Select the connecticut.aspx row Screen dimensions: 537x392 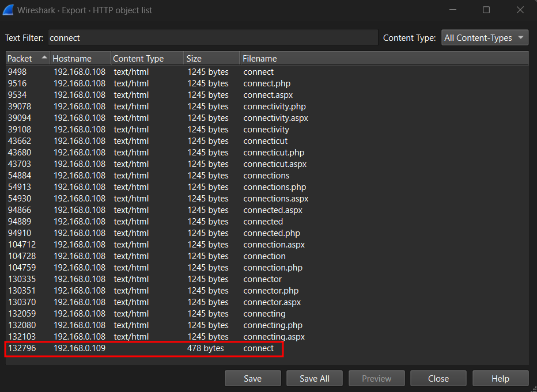click(267, 164)
